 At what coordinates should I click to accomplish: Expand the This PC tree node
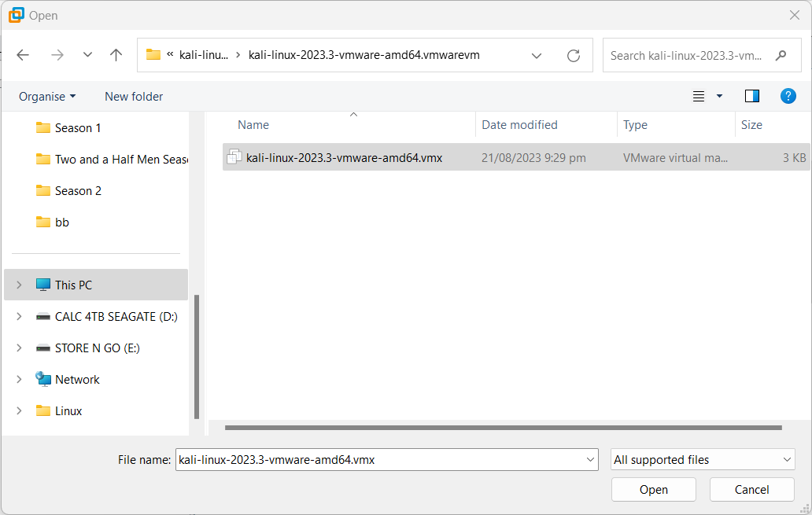(x=19, y=285)
